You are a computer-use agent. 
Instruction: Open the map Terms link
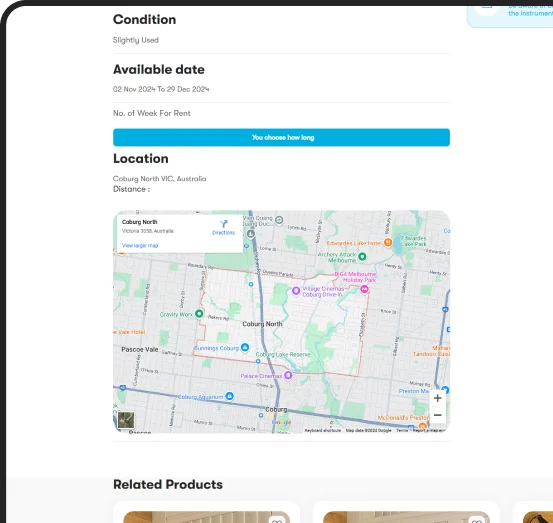pyautogui.click(x=402, y=430)
